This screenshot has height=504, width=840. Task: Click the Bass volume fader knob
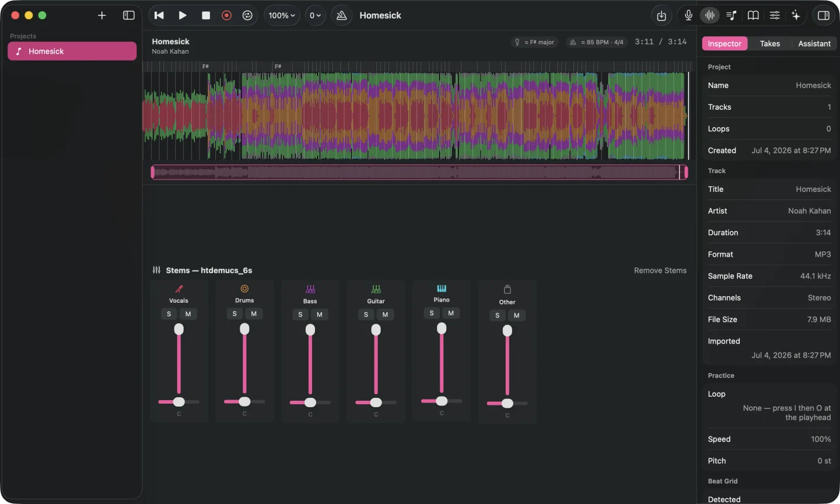(x=310, y=330)
